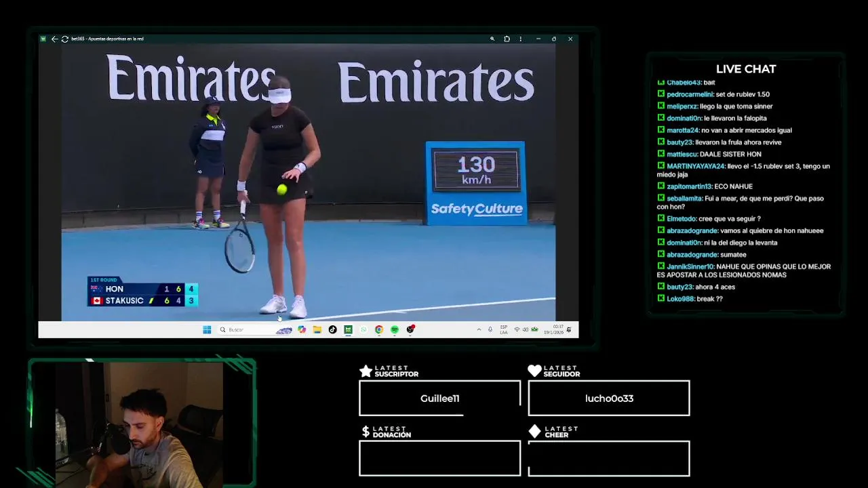Click chat user Chabelo43
This screenshot has width=868, height=488.
pos(684,83)
